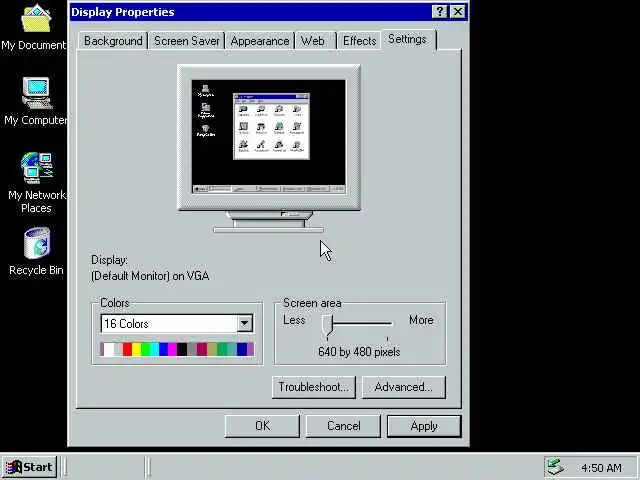Close the Display Properties dialog
This screenshot has height=480, width=640.
point(458,11)
